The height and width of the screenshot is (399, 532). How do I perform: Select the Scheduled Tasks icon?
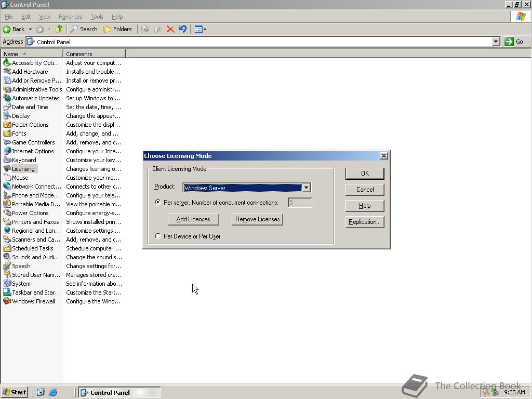click(7, 248)
